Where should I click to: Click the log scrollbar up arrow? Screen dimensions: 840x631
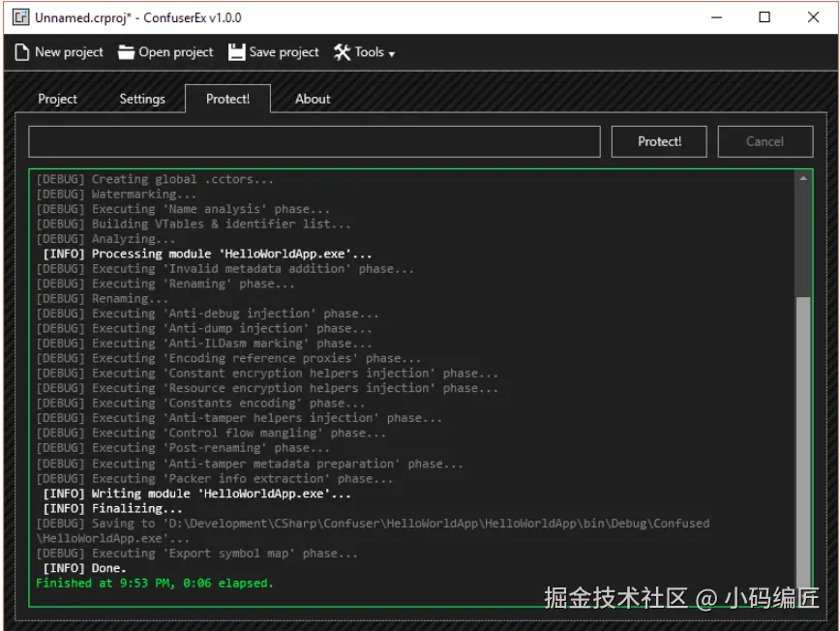[803, 178]
